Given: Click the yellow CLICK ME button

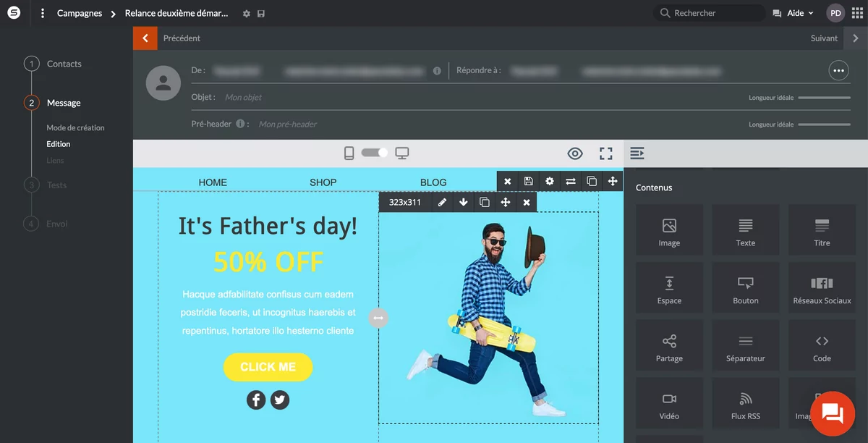Looking at the screenshot, I should [268, 367].
